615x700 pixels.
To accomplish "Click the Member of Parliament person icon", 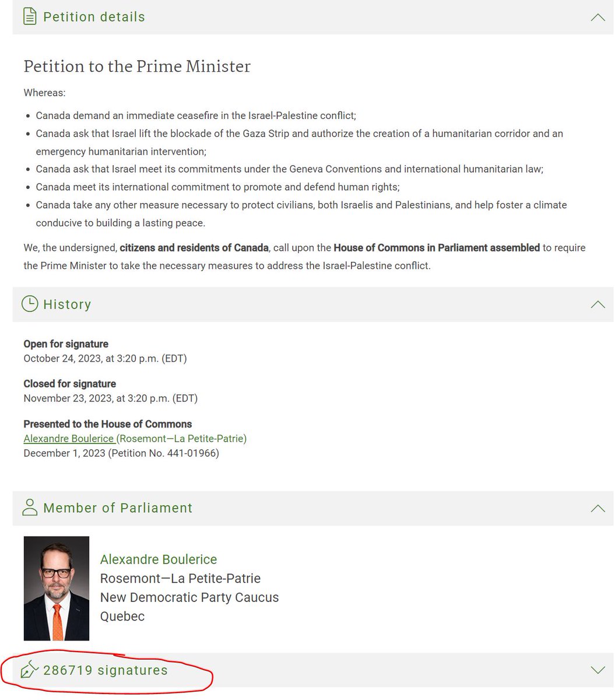I will 29,508.
